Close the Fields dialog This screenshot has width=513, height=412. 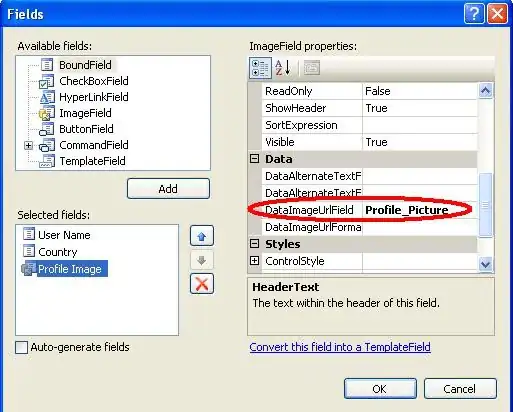(497, 14)
